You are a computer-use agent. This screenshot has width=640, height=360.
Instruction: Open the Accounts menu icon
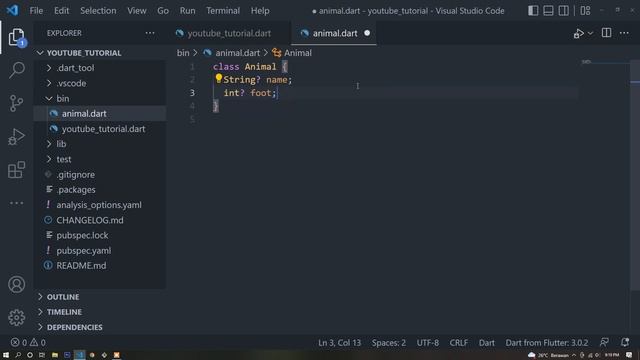coord(16,284)
